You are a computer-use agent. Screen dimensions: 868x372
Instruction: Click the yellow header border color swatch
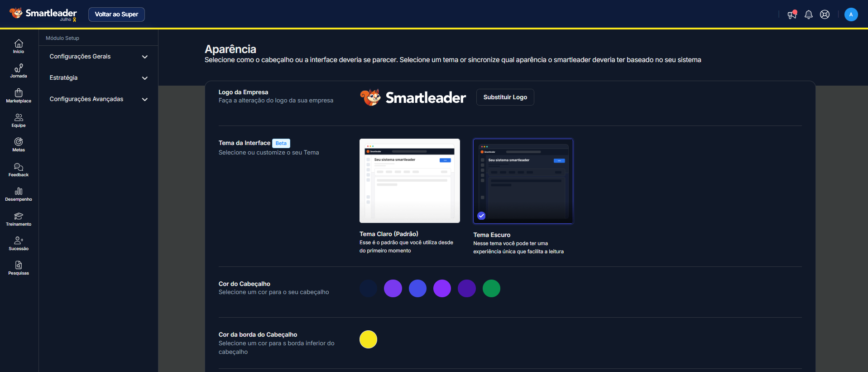click(368, 339)
